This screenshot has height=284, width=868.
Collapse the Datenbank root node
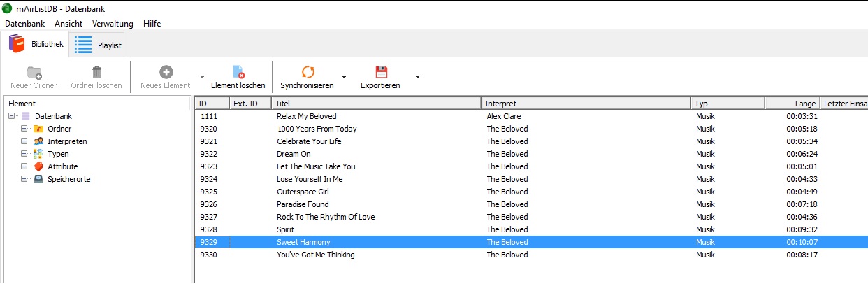pyautogui.click(x=12, y=116)
